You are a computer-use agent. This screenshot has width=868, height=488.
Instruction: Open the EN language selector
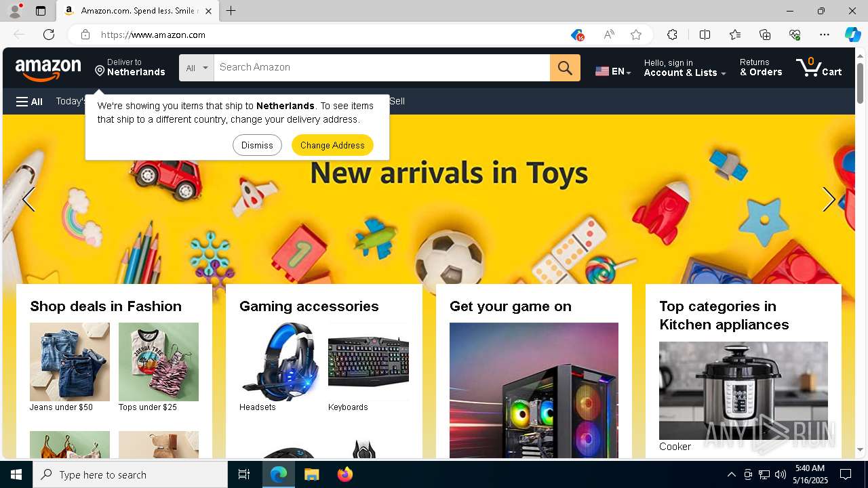613,71
